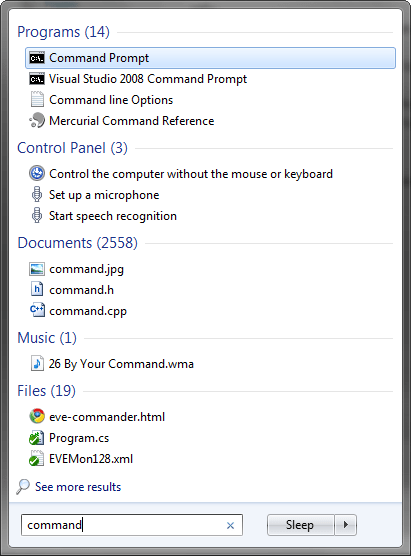Open the Files (19) results group
The width and height of the screenshot is (411, 556).
click(46, 391)
